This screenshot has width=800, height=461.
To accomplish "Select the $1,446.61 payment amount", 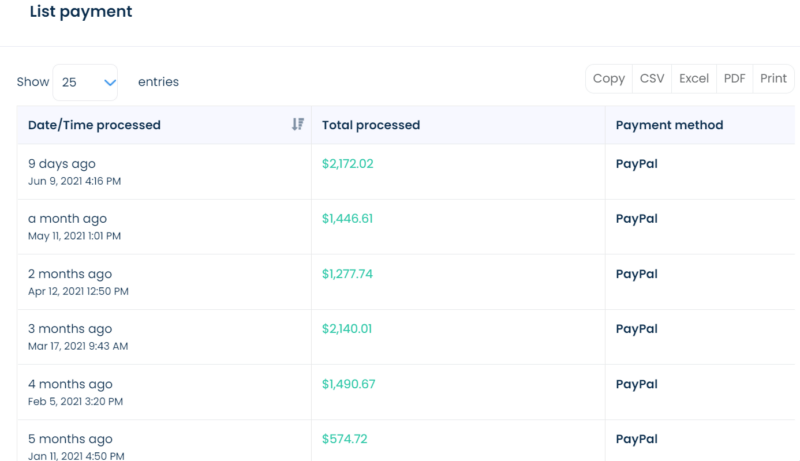I will (x=348, y=219).
